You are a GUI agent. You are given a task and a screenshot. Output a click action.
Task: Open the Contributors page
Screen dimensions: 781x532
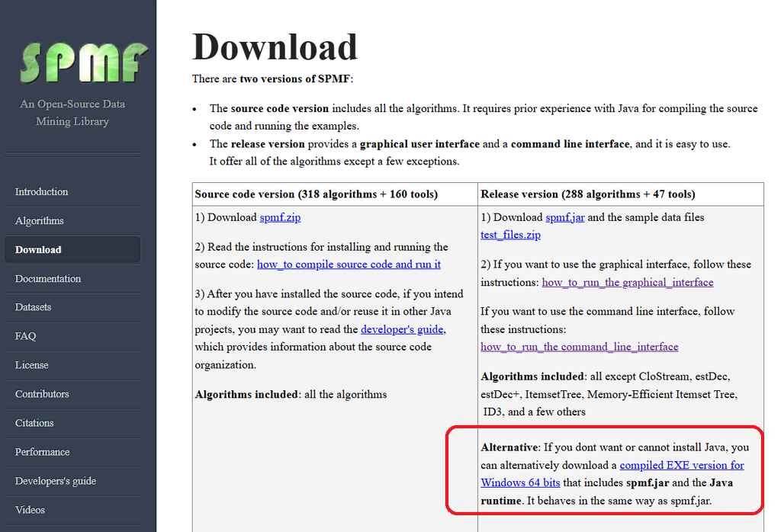pyautogui.click(x=42, y=394)
